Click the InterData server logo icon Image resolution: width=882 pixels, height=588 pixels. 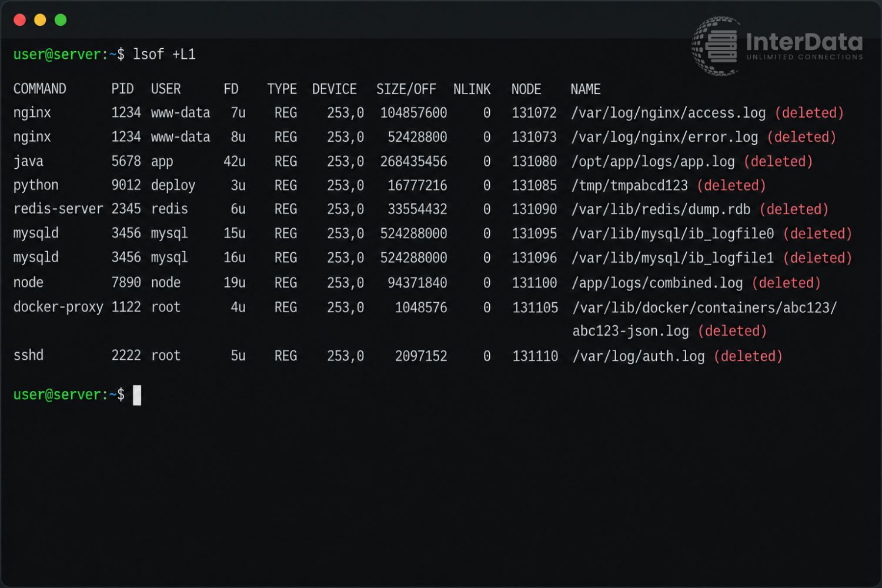click(716, 46)
